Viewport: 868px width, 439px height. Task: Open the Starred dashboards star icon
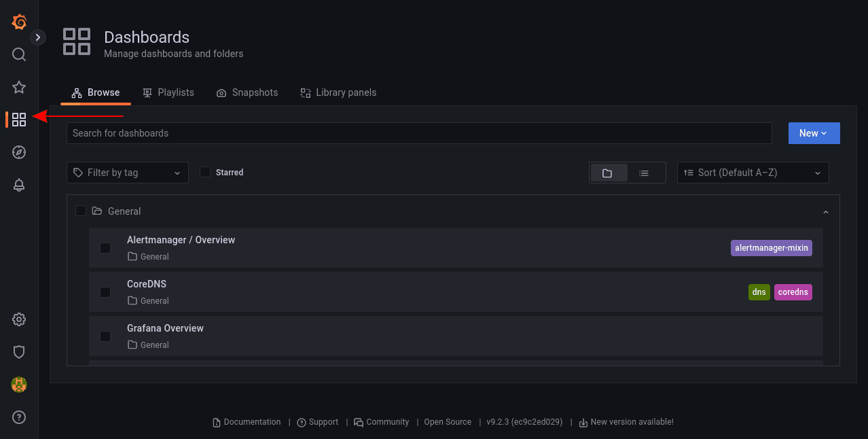coord(18,87)
